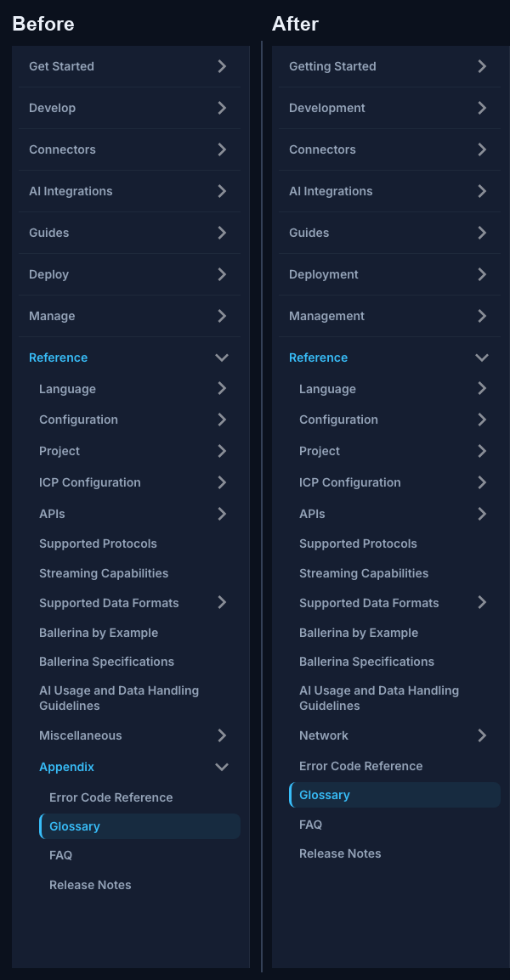Screen dimensions: 510x980
Task: Collapse Reference chevron in Before panel
Action: point(222,358)
